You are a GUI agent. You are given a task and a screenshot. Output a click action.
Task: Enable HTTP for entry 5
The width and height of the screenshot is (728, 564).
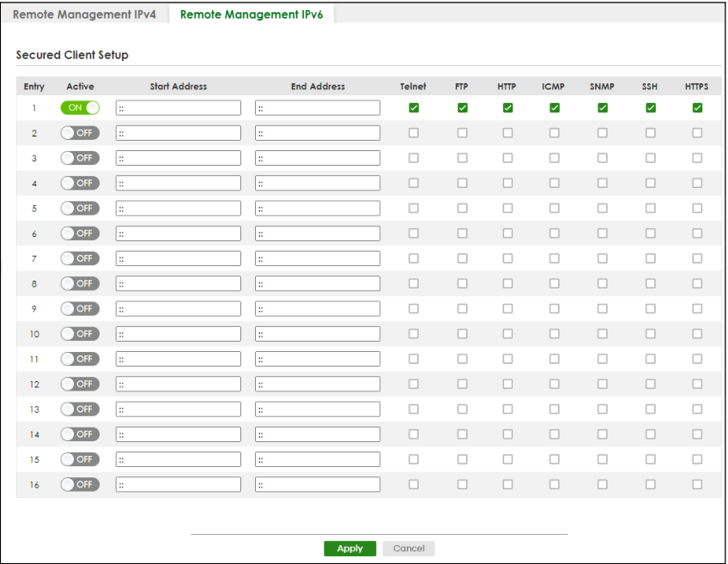click(x=507, y=208)
